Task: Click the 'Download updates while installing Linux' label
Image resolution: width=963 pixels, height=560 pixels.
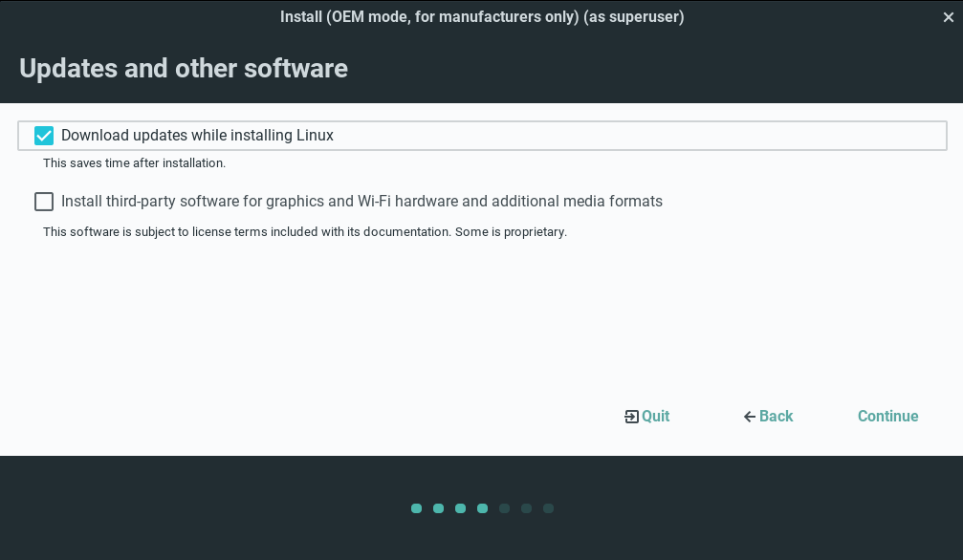Action: pos(197,136)
